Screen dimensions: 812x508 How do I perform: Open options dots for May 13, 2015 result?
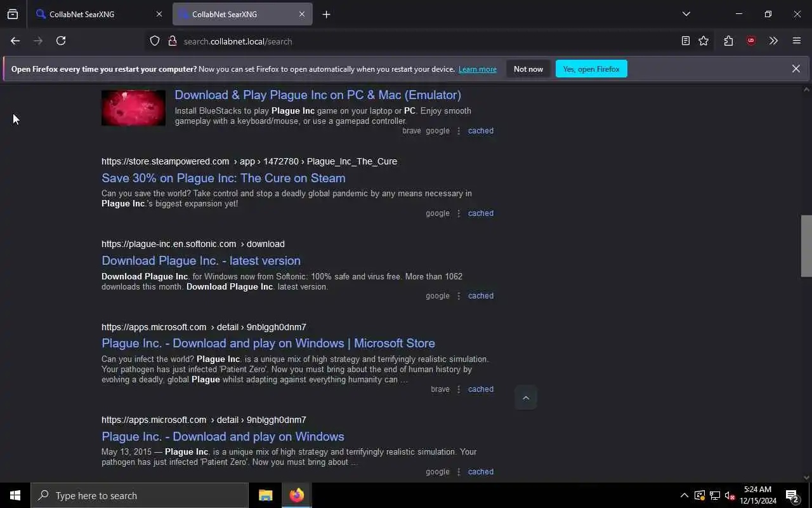(x=459, y=472)
